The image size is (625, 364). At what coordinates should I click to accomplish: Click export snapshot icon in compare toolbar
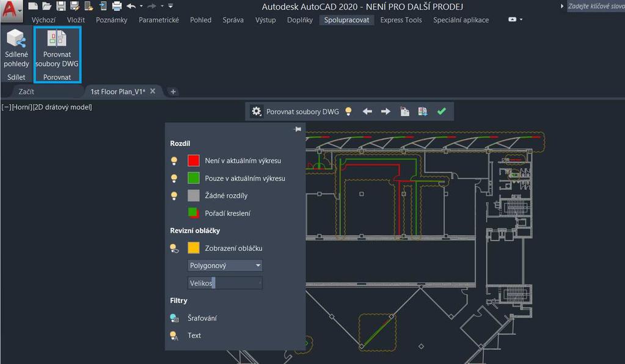[423, 112]
